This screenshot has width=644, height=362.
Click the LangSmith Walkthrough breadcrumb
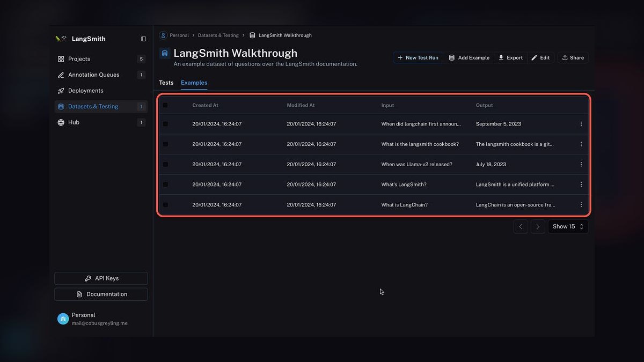285,35
